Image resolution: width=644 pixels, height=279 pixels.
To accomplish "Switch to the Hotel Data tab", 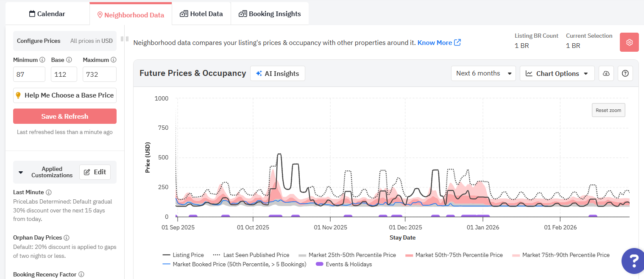I will point(201,14).
